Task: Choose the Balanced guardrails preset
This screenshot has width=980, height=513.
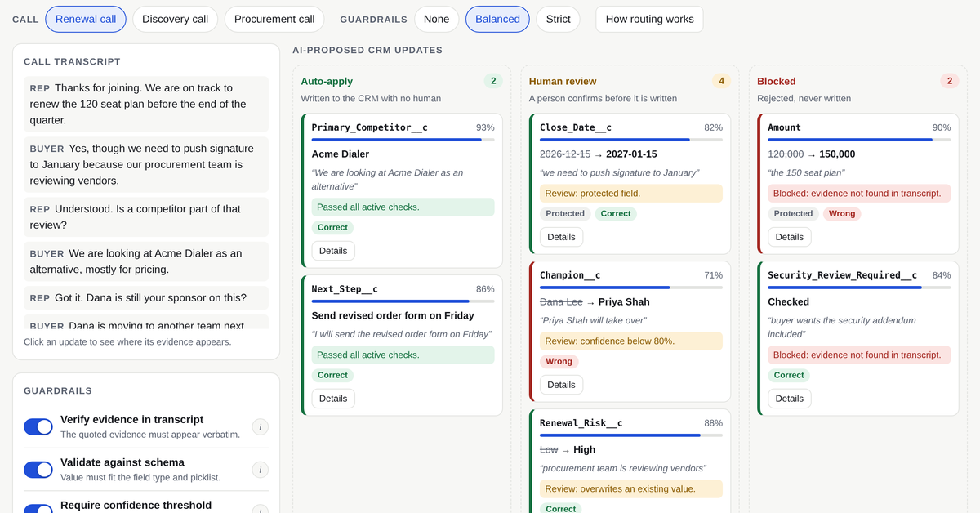Action: pyautogui.click(x=497, y=19)
